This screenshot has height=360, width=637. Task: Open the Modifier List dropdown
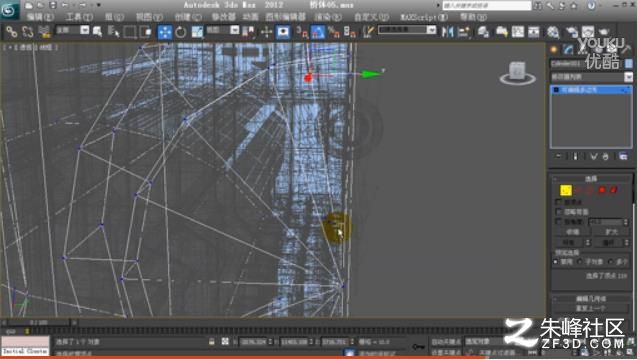click(591, 77)
